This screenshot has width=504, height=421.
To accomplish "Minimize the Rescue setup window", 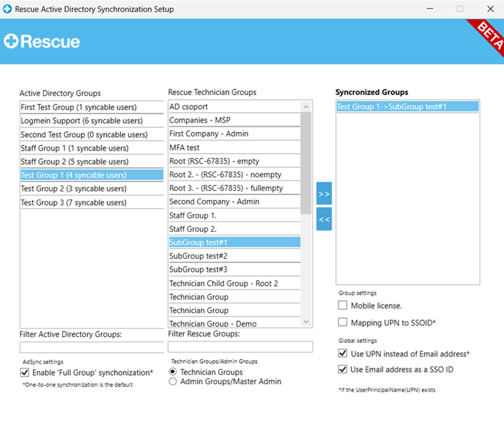I will click(430, 9).
